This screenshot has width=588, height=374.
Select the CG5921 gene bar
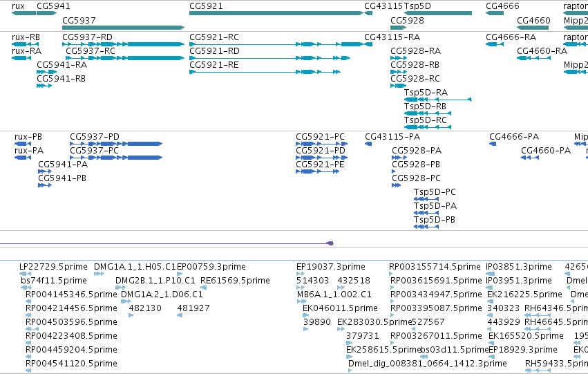pos(276,13)
